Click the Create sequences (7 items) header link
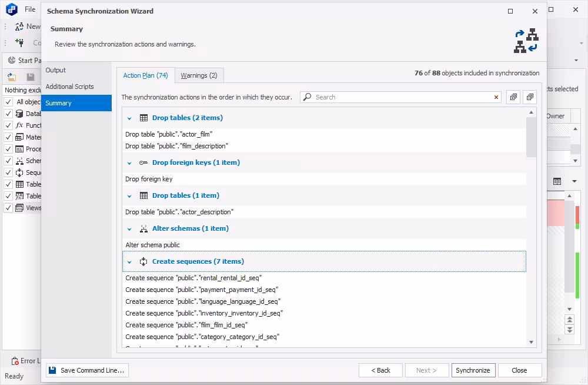Screen dimensions: 588x385 coord(198,261)
